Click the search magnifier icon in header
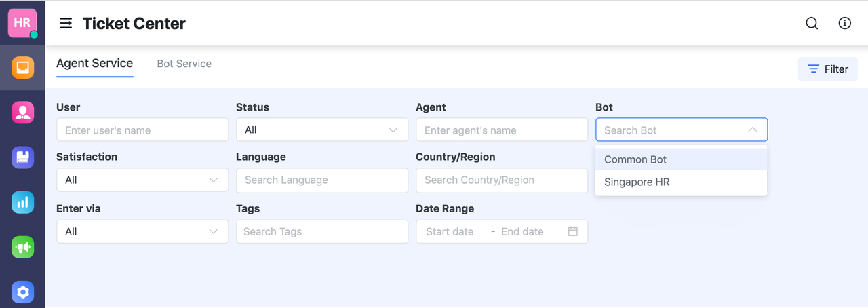This screenshot has width=868, height=308. [812, 24]
